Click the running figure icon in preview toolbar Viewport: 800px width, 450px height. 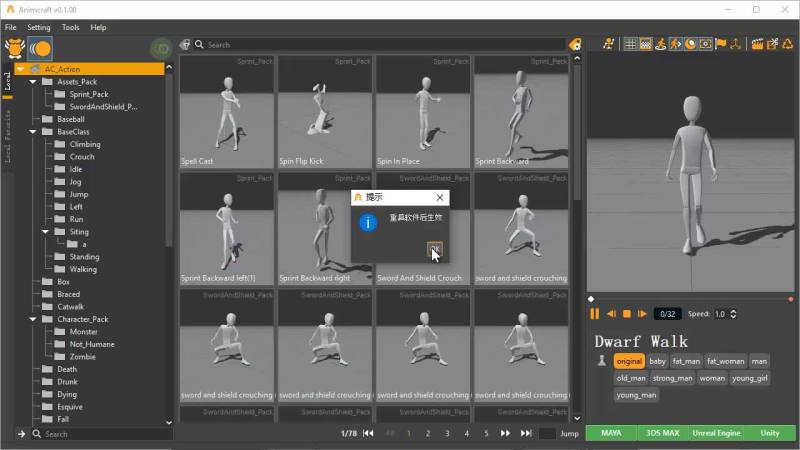(608, 44)
